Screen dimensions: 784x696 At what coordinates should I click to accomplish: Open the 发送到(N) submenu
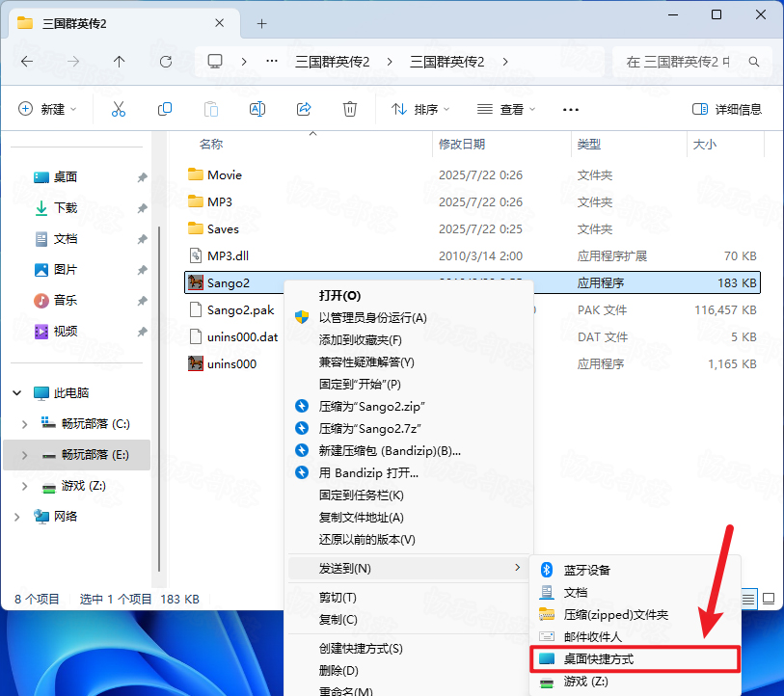(x=409, y=569)
